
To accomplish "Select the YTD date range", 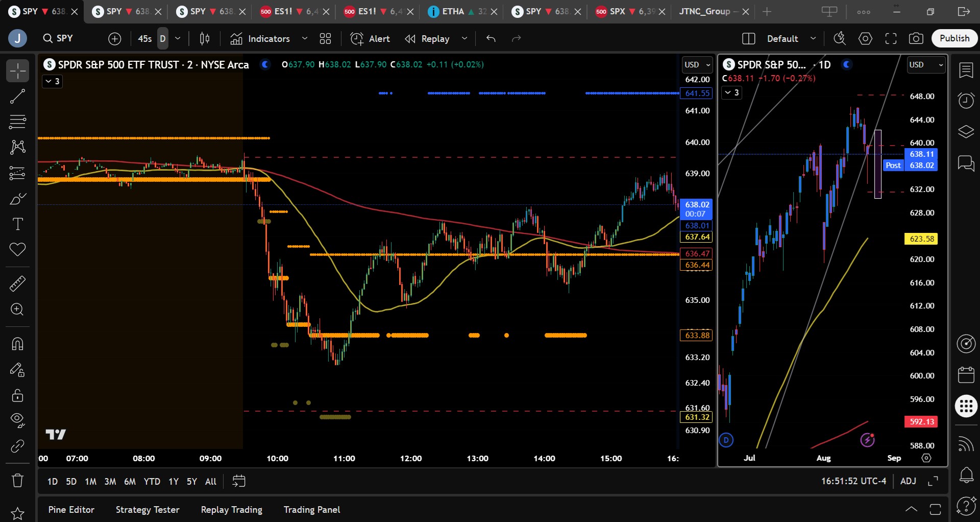I will 152,481.
